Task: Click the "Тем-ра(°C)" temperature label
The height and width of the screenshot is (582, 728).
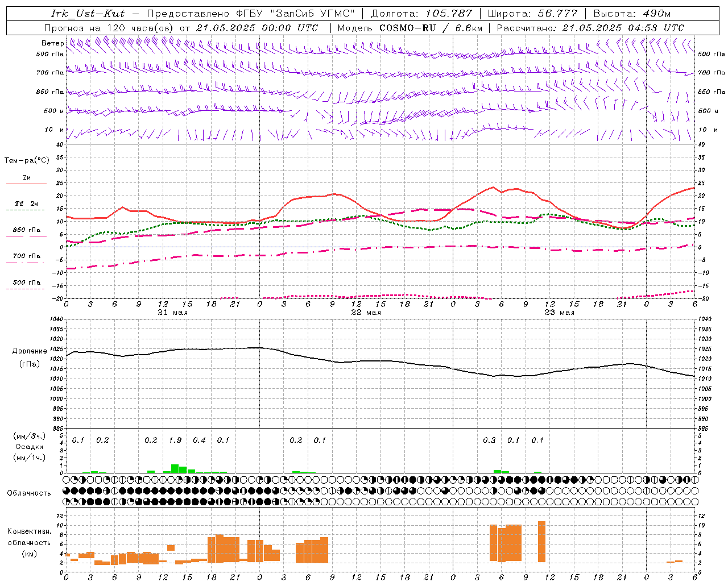Action: (x=27, y=161)
